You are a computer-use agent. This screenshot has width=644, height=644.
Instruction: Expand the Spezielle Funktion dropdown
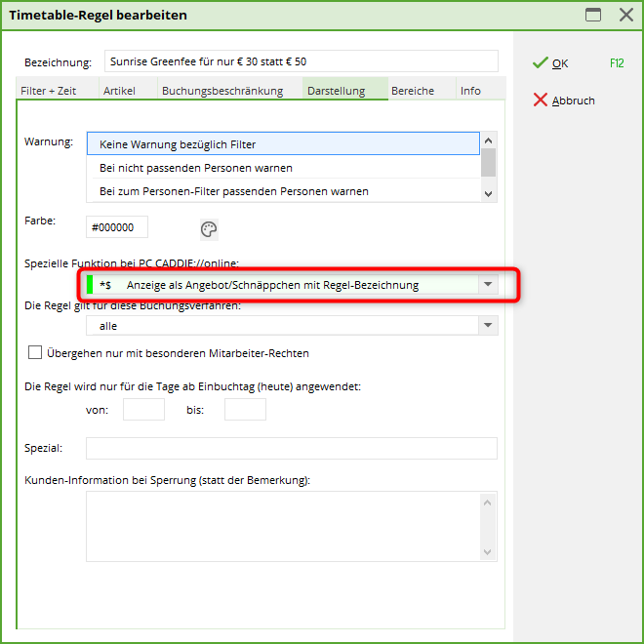tap(488, 285)
